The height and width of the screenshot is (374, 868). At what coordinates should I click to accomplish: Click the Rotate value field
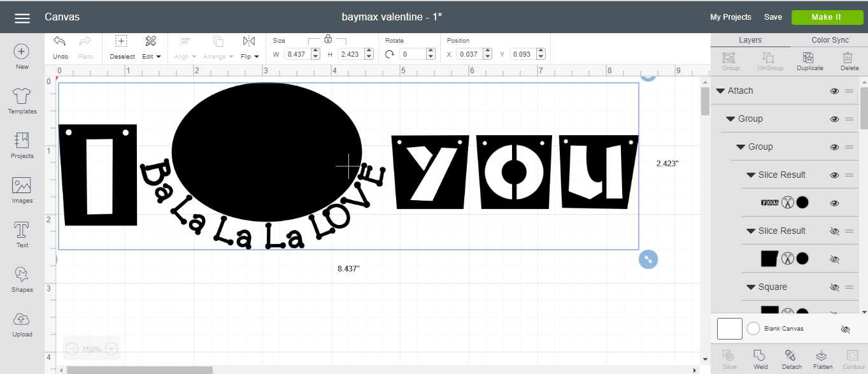(413, 54)
